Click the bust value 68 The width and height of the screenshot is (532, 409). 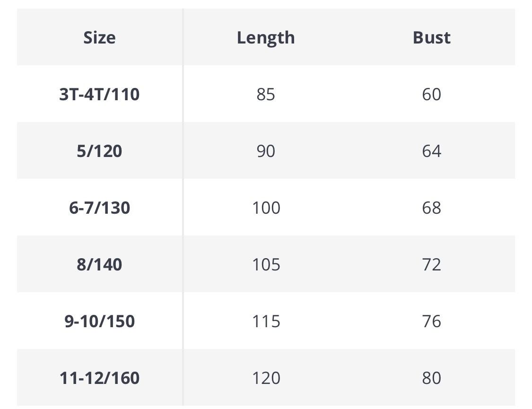coord(432,208)
